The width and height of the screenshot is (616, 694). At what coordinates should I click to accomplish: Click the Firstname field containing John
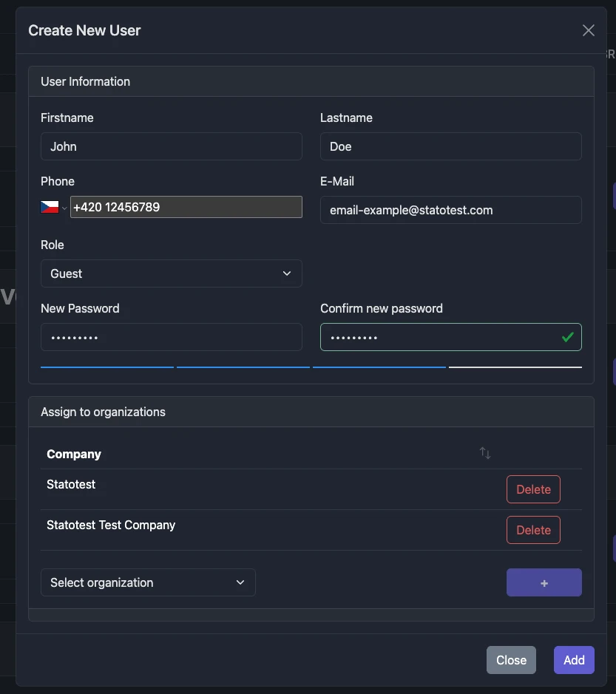click(171, 146)
